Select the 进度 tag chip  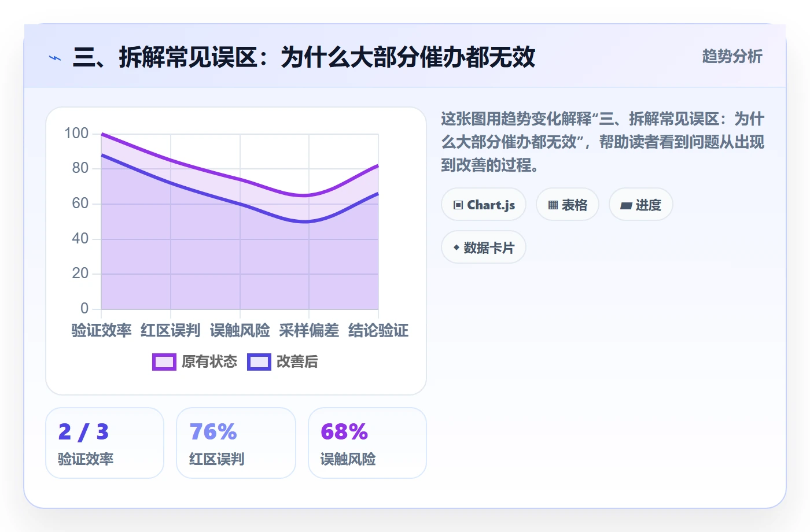point(641,205)
